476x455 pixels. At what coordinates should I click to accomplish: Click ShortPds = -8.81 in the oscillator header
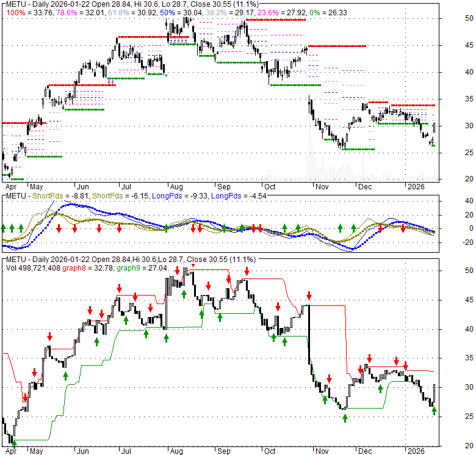(x=60, y=196)
